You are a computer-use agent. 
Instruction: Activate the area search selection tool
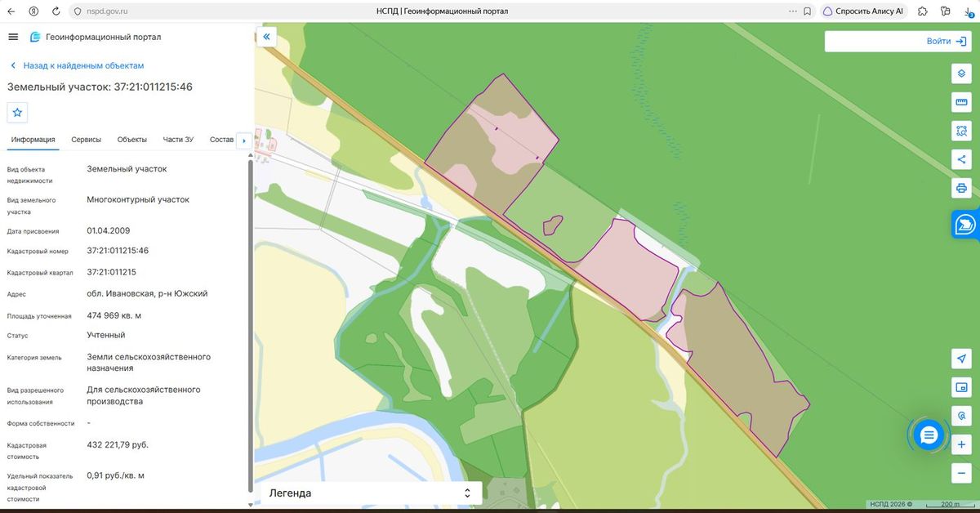[x=962, y=131]
